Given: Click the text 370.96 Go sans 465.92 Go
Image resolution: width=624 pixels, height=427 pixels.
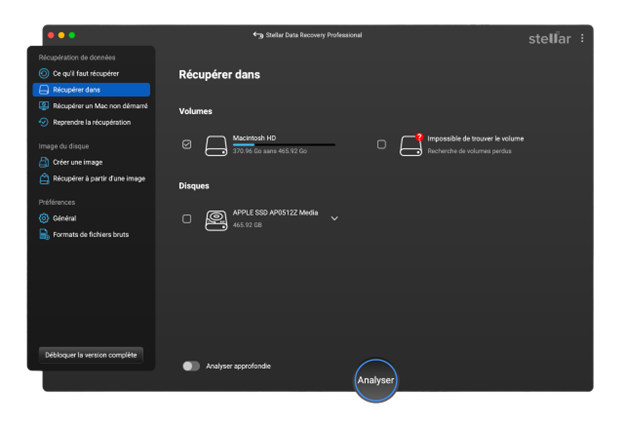Looking at the screenshot, I should pyautogui.click(x=270, y=151).
